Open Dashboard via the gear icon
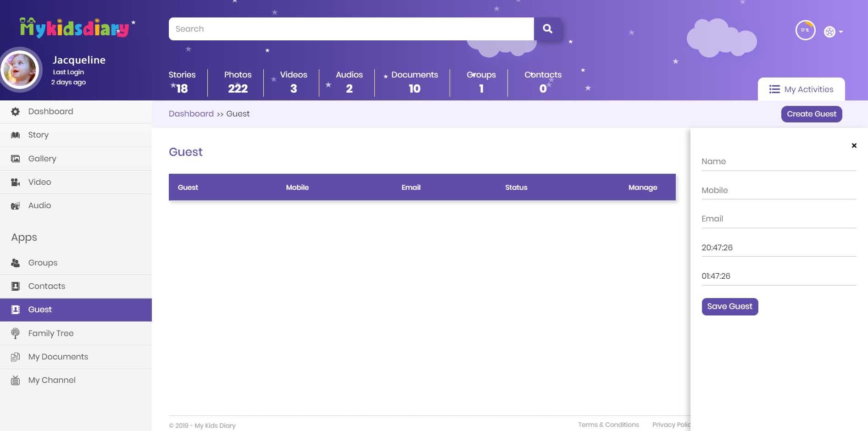 pyautogui.click(x=16, y=111)
